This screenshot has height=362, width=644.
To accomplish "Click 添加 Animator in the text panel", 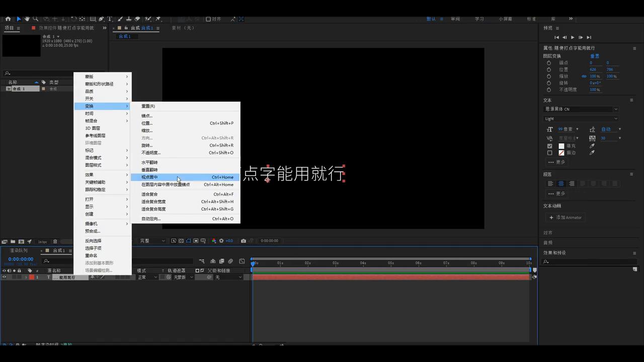I will coord(567,217).
